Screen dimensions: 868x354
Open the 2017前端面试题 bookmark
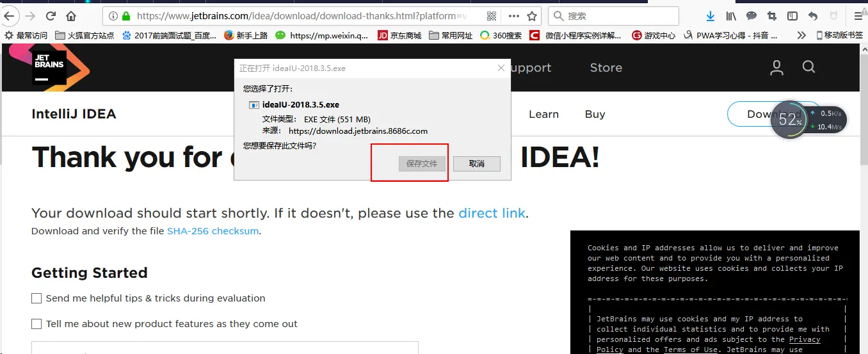(x=169, y=35)
